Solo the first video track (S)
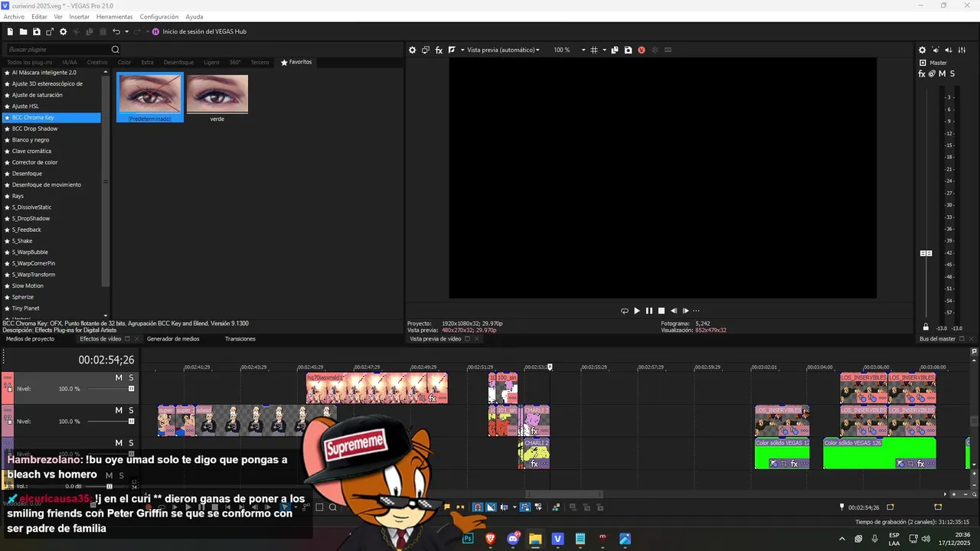The height and width of the screenshot is (551, 980). coord(131,378)
